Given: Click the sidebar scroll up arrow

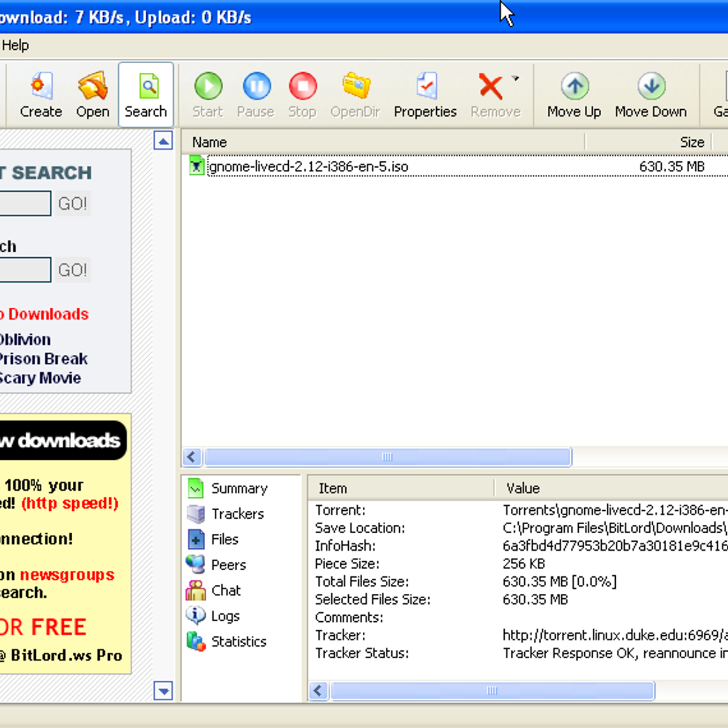Looking at the screenshot, I should pos(163,141).
